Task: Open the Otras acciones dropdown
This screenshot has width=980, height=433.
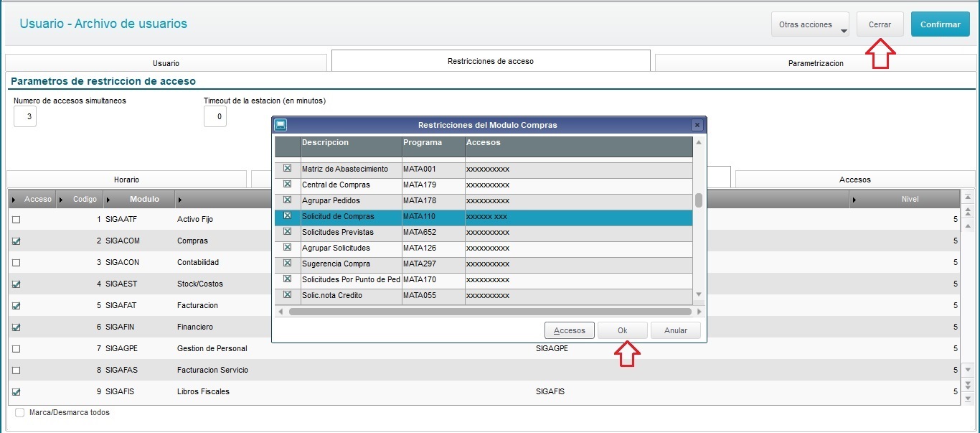Action: coord(810,24)
